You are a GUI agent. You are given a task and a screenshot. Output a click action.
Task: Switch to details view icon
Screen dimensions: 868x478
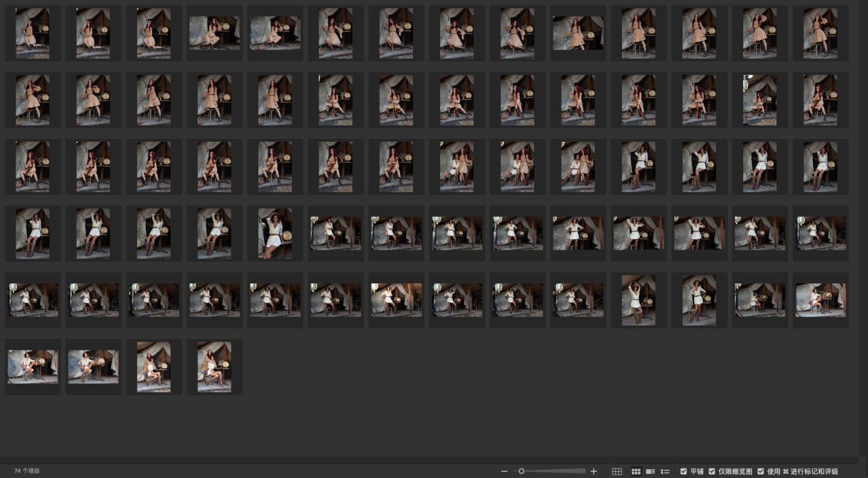[x=650, y=471]
